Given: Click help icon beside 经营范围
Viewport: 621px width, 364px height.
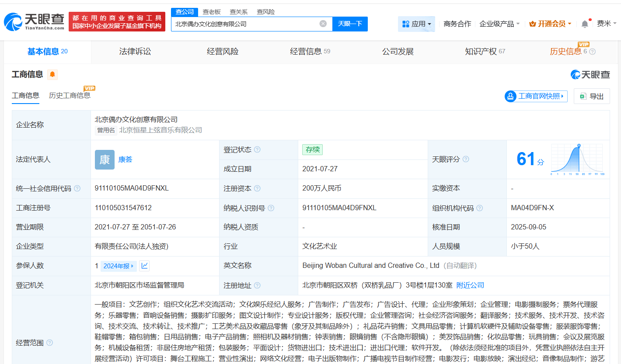Looking at the screenshot, I should [x=50, y=343].
